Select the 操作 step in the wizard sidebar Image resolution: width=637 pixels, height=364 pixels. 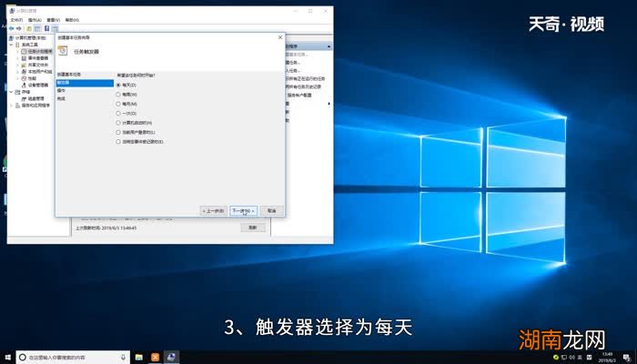coord(61,91)
